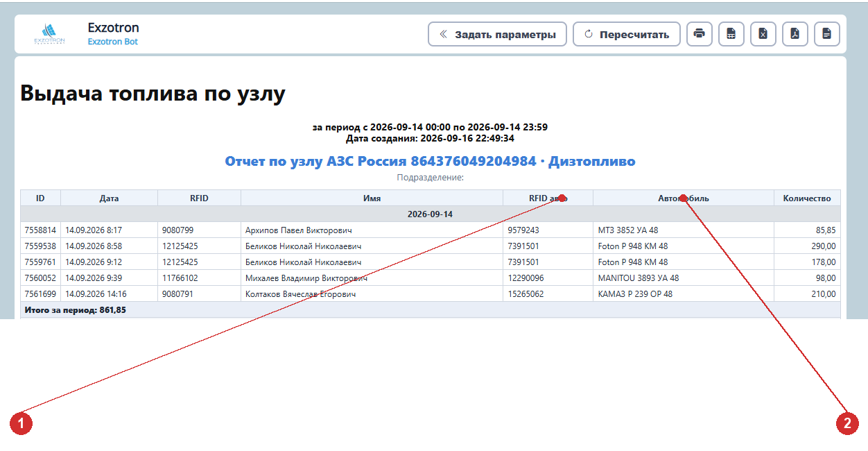
Task: Click the quantity value 178,00
Action: pyautogui.click(x=823, y=262)
